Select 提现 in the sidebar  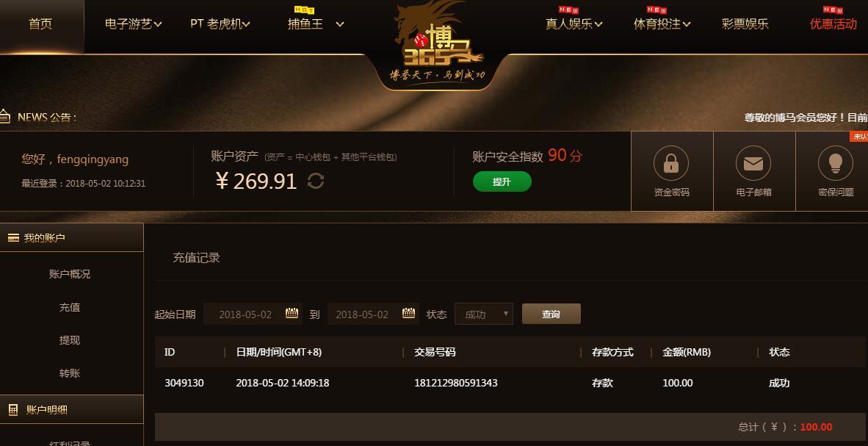coord(70,340)
